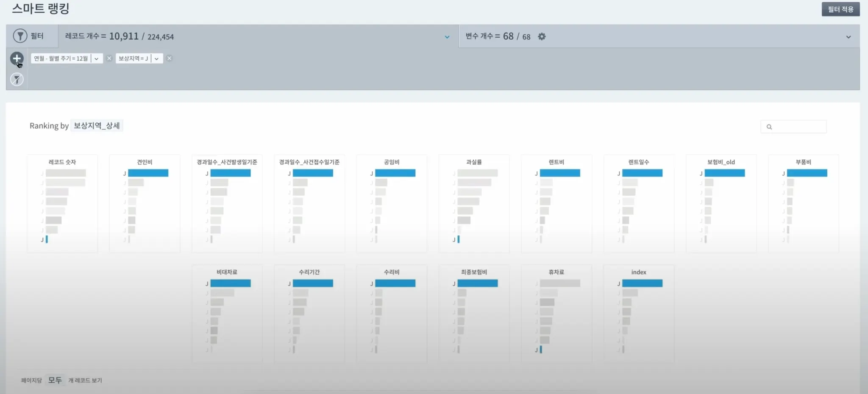
Task: Remove the 보상지역 = J filter
Action: pos(169,58)
